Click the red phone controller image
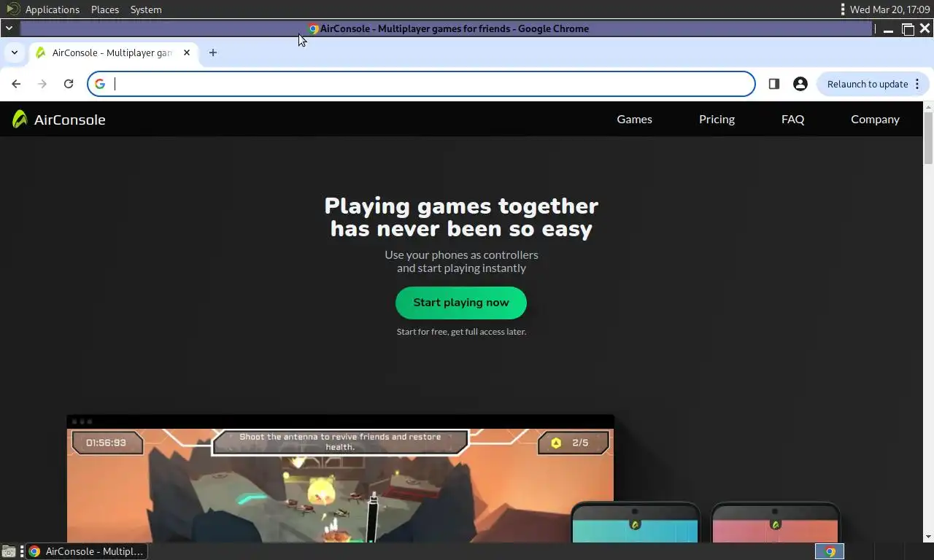Image resolution: width=934 pixels, height=560 pixels. (x=775, y=522)
